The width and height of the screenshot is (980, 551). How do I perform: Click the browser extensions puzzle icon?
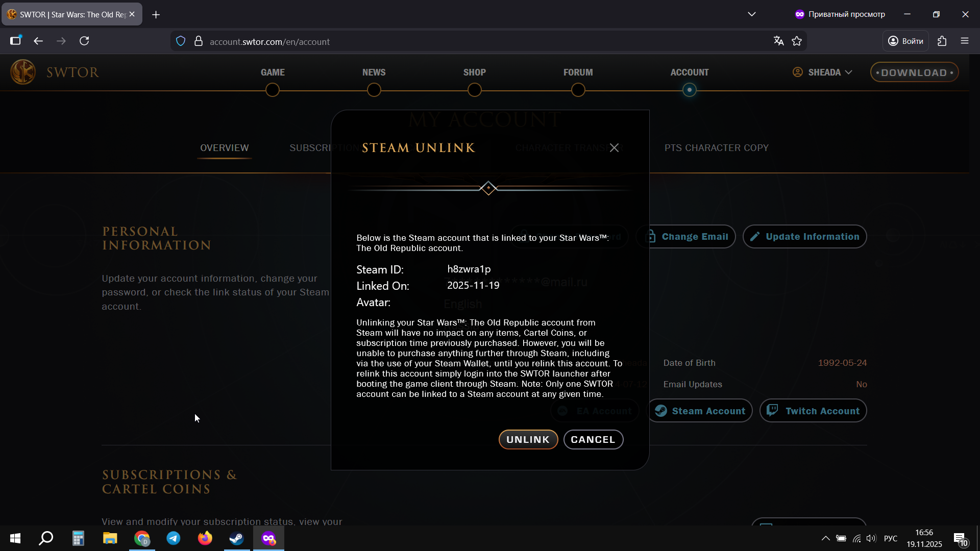(942, 41)
